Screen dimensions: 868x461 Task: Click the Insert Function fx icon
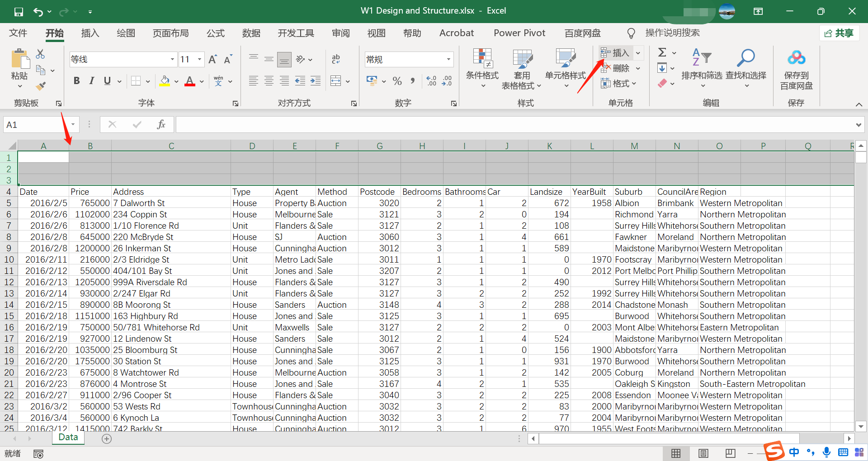161,125
